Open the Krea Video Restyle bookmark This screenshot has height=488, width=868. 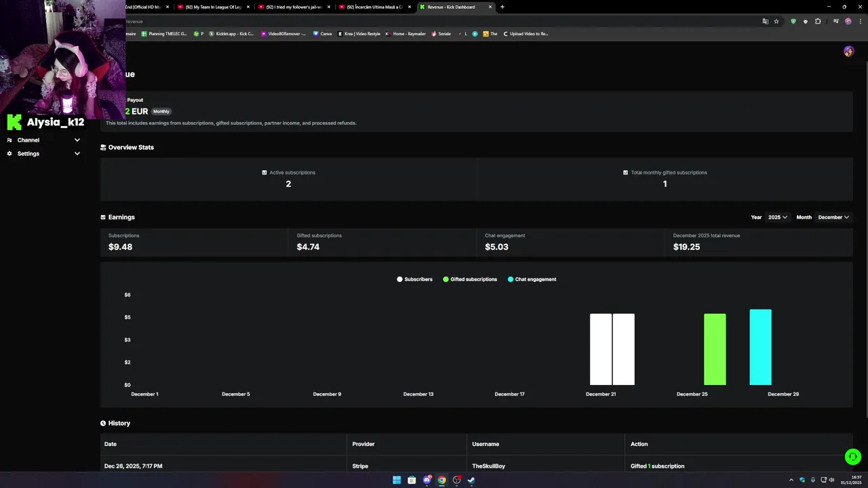click(359, 34)
